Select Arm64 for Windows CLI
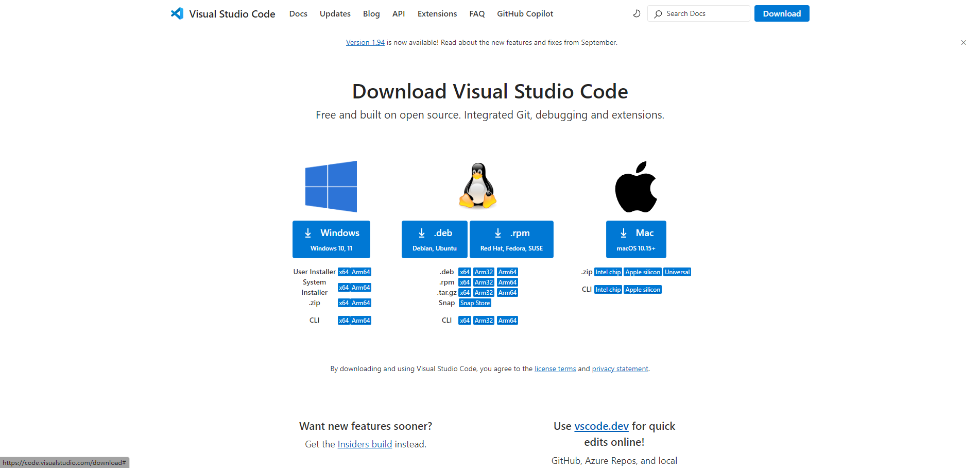 coord(360,321)
